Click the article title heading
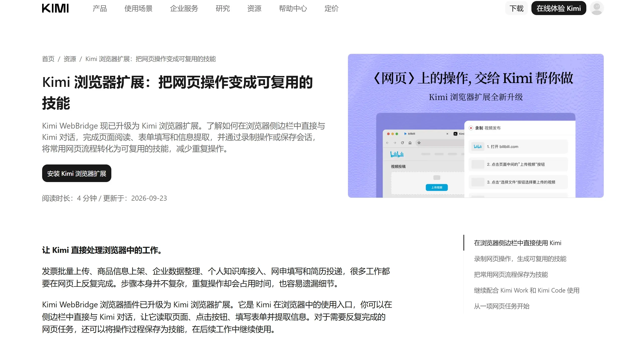Viewport: 644px width, 343px height. (x=178, y=92)
